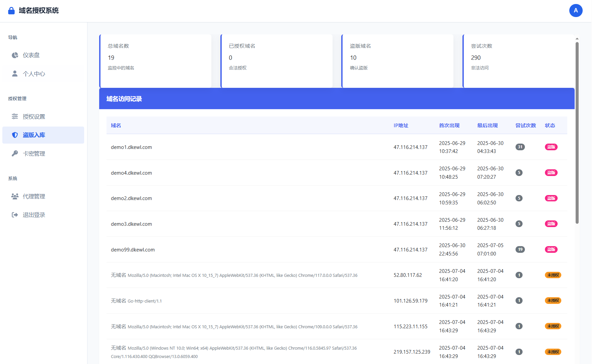Select the demo99.dkewl.com domain row
This screenshot has height=364, width=592.
tap(133, 250)
